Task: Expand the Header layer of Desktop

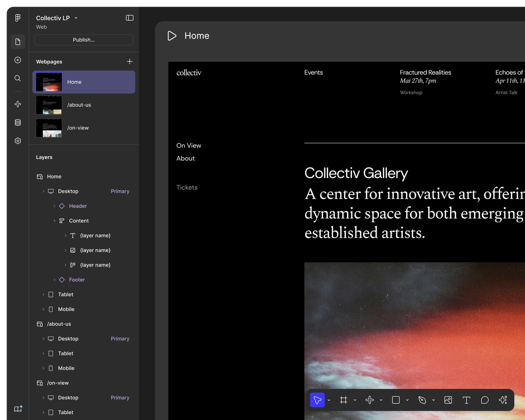Action: coord(54,206)
